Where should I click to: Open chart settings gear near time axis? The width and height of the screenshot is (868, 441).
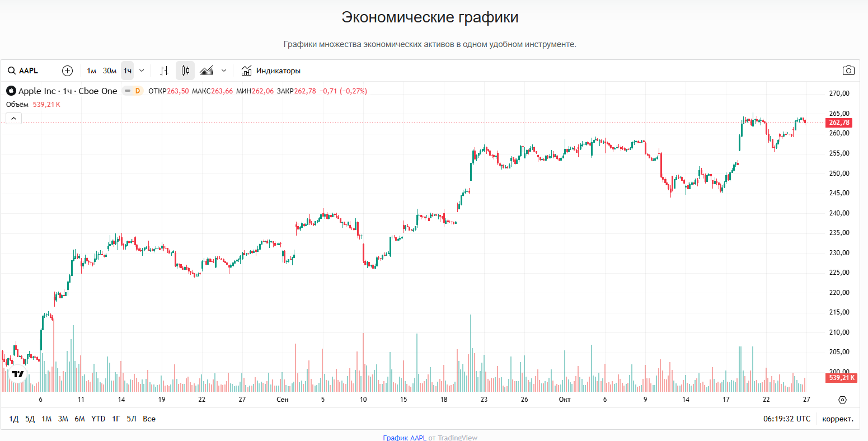click(843, 400)
